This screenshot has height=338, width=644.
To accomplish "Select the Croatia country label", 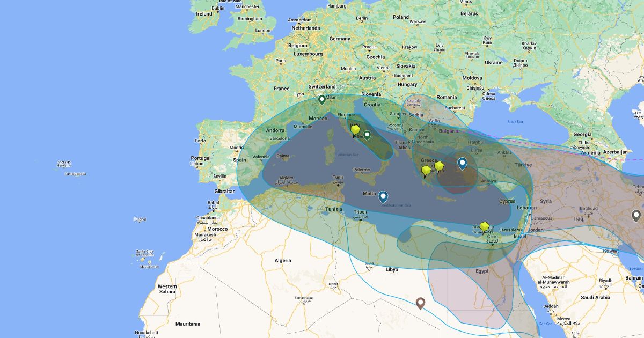I will pyautogui.click(x=372, y=105).
